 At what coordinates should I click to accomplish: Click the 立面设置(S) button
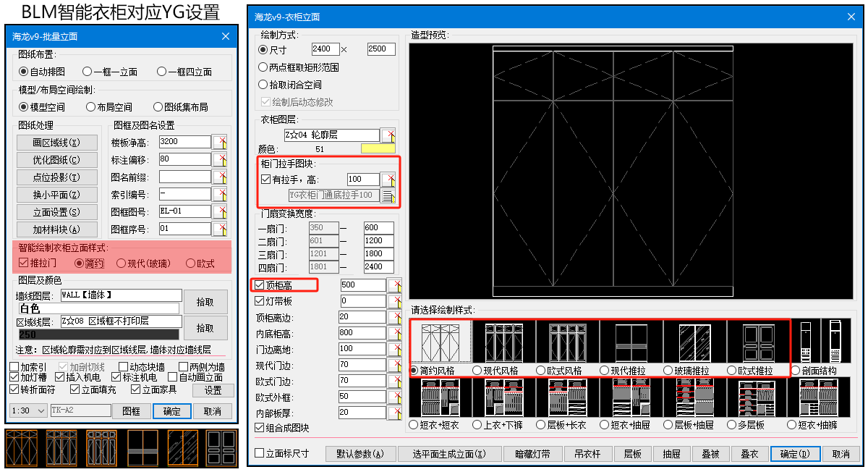coord(57,212)
